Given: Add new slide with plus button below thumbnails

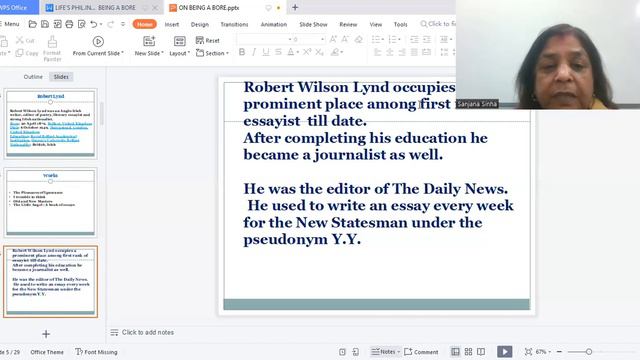Looking at the screenshot, I should click(x=46, y=334).
